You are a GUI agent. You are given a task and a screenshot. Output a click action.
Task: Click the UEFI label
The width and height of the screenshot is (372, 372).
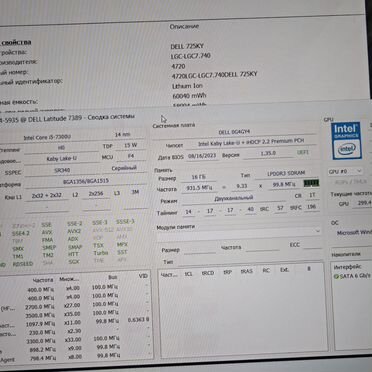point(303,152)
